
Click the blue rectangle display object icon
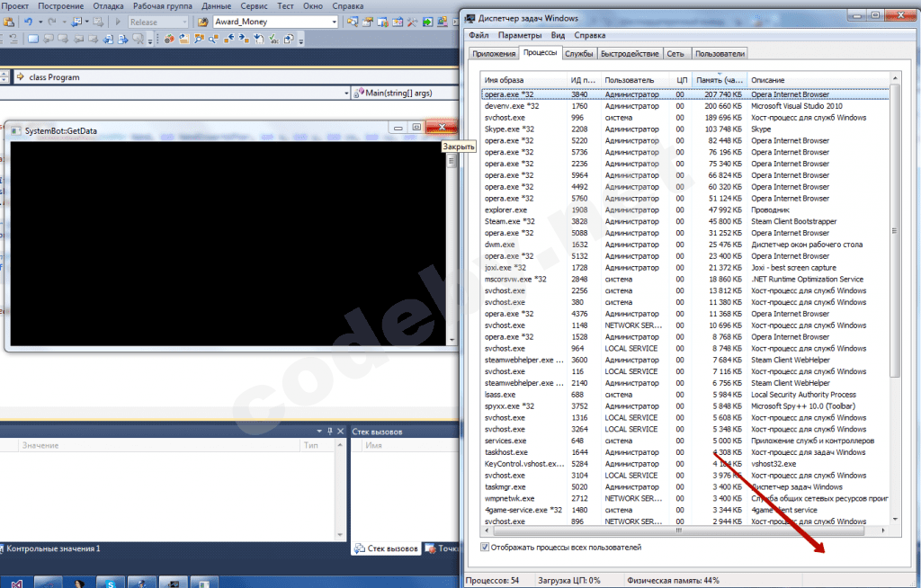(x=33, y=40)
